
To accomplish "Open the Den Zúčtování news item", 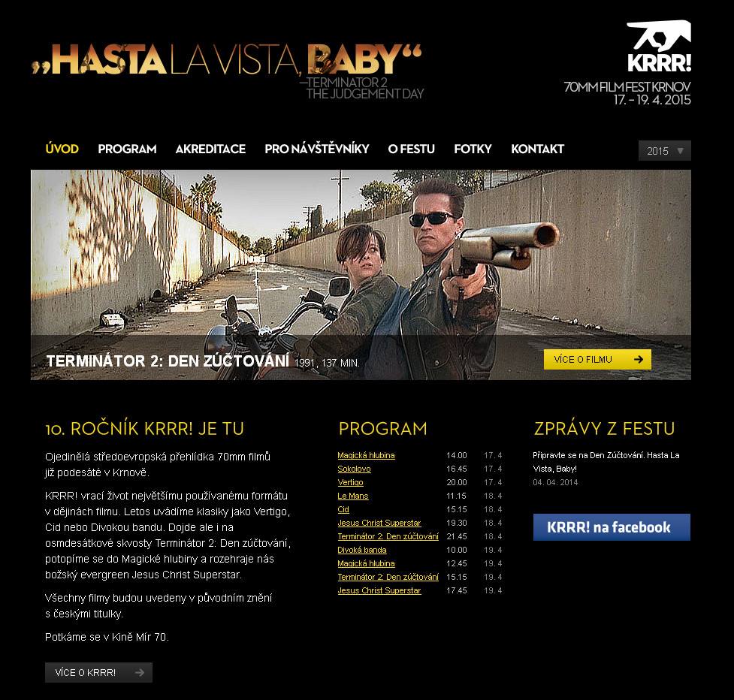I will pyautogui.click(x=606, y=462).
